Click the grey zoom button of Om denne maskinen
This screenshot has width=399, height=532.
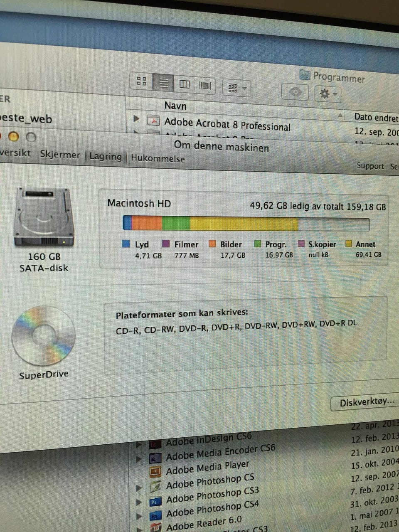point(31,137)
